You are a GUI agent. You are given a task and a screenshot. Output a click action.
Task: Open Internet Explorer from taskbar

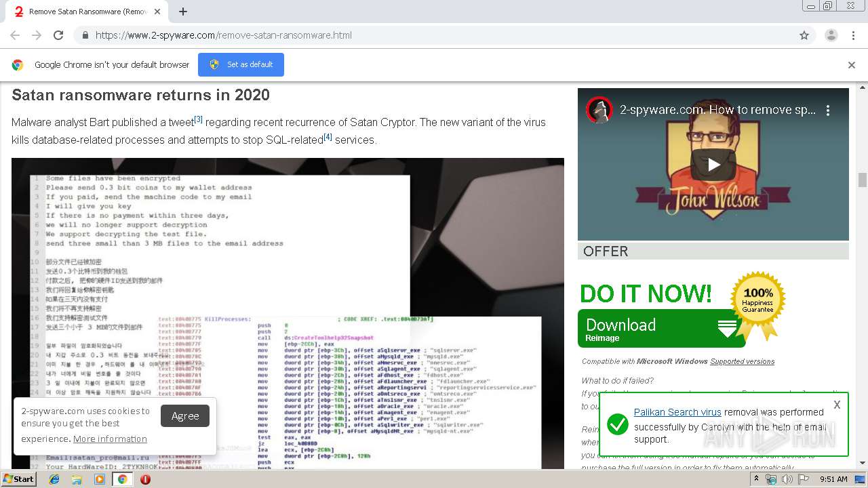point(54,479)
